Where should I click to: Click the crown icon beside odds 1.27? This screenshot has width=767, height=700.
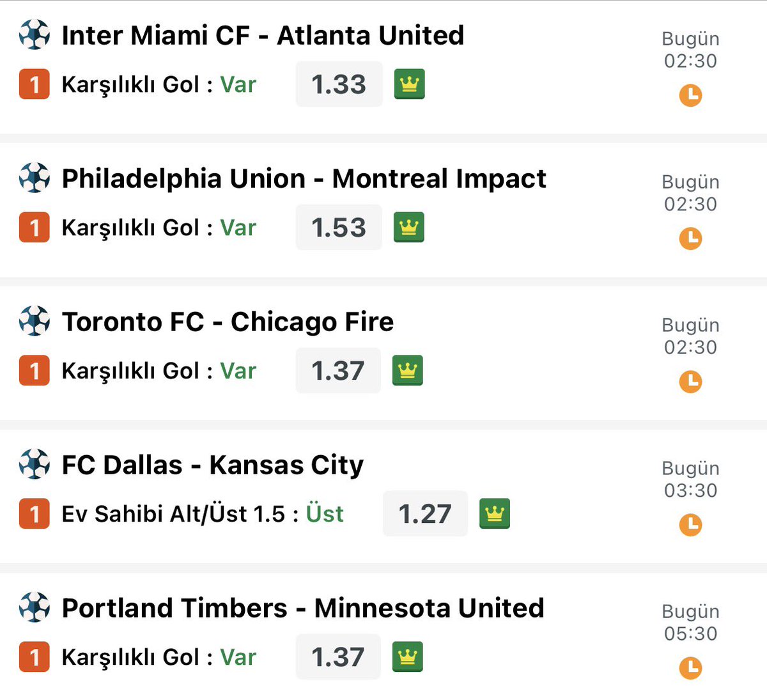pyautogui.click(x=495, y=513)
